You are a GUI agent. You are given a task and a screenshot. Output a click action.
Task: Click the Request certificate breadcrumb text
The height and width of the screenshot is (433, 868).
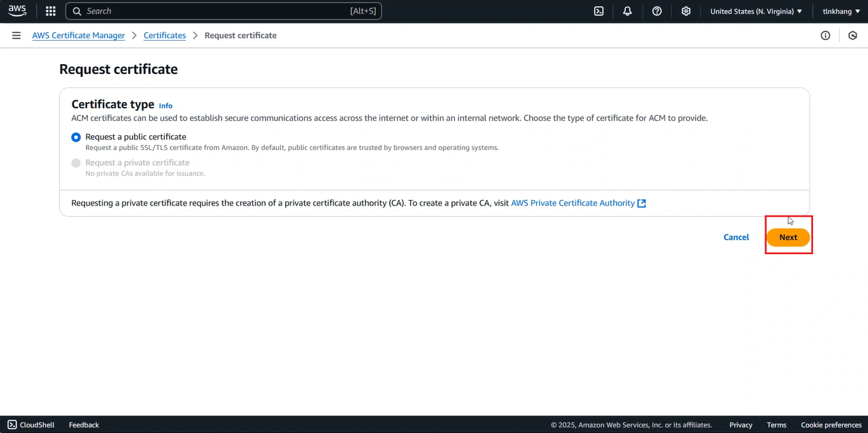click(x=241, y=35)
